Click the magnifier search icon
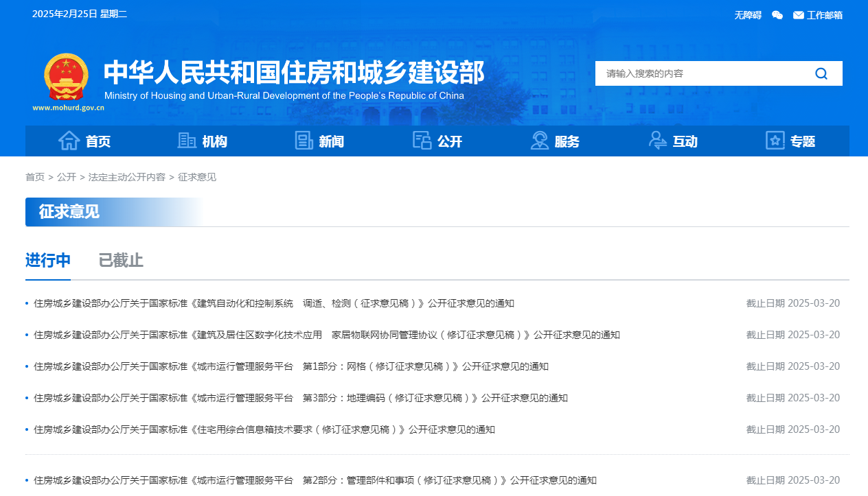This screenshot has width=868, height=496. click(821, 73)
